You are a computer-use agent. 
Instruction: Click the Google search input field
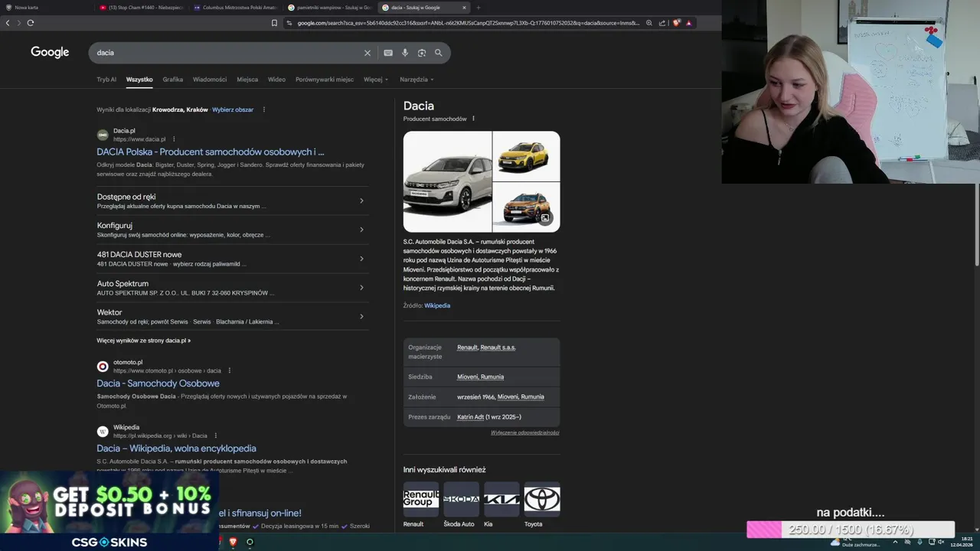click(226, 53)
